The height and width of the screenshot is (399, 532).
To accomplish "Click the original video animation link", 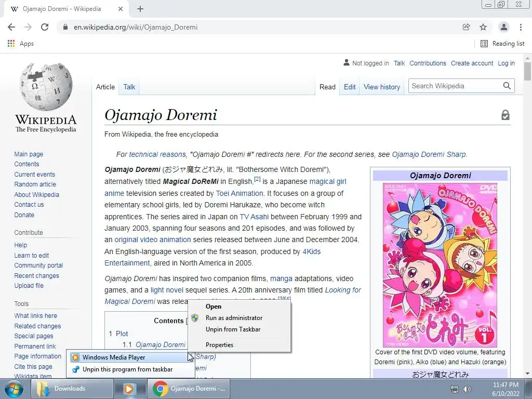I will 153,240.
